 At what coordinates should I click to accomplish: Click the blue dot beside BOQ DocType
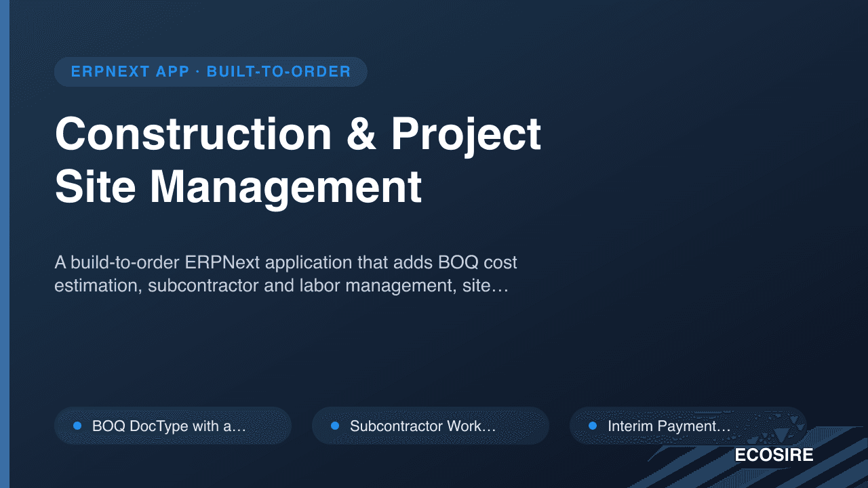[x=77, y=426]
